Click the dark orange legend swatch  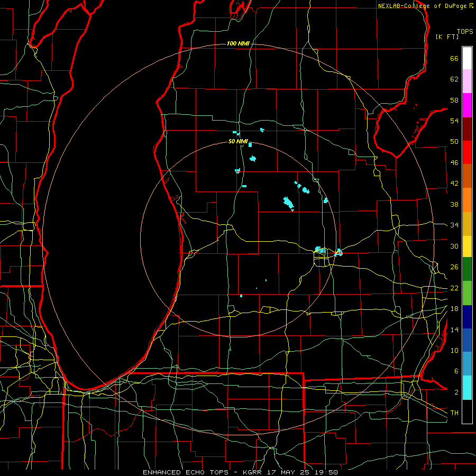[467, 176]
